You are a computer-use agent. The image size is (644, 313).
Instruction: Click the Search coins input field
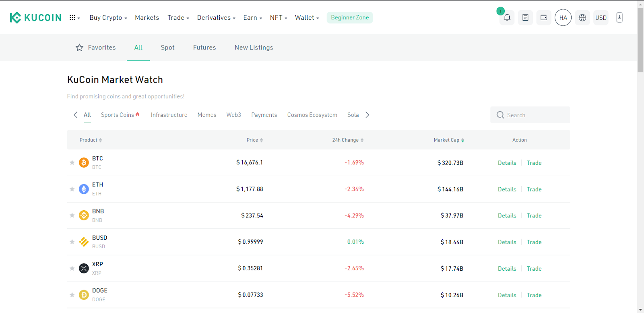[530, 115]
